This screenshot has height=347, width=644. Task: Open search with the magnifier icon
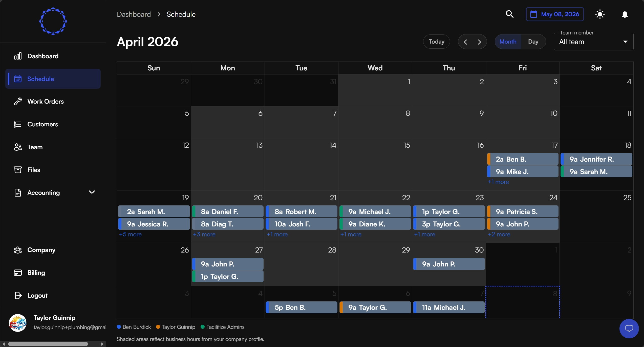pyautogui.click(x=510, y=14)
